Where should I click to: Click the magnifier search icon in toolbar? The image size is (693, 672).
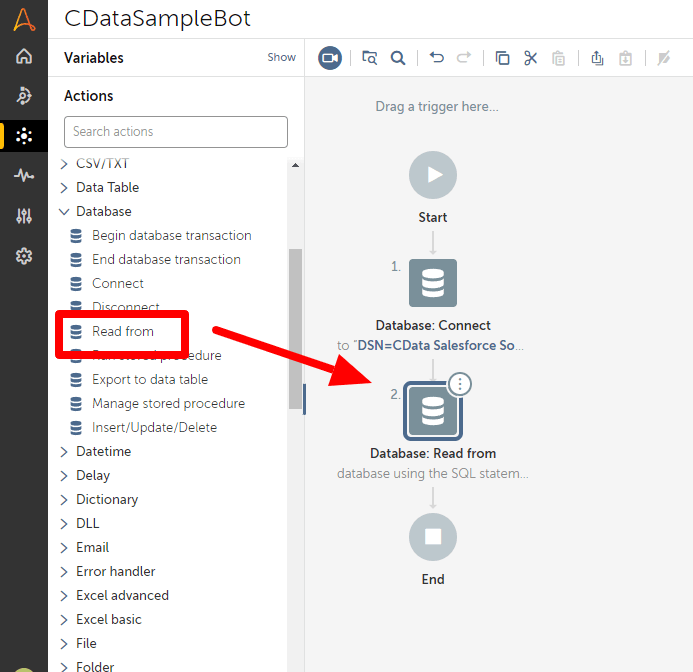click(398, 58)
